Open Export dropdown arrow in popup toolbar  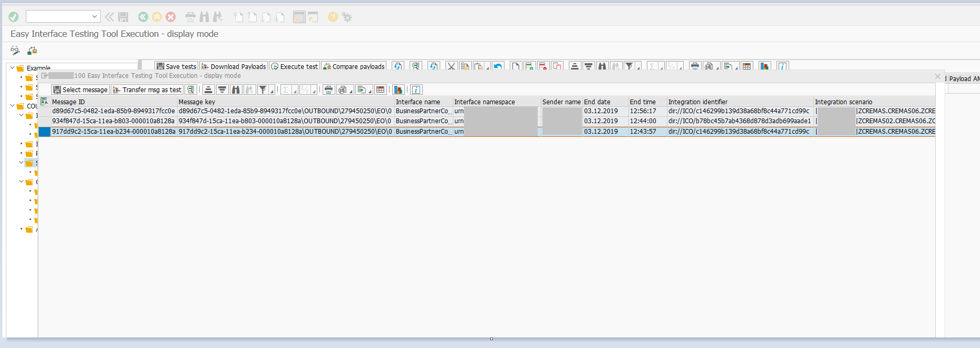click(x=370, y=90)
